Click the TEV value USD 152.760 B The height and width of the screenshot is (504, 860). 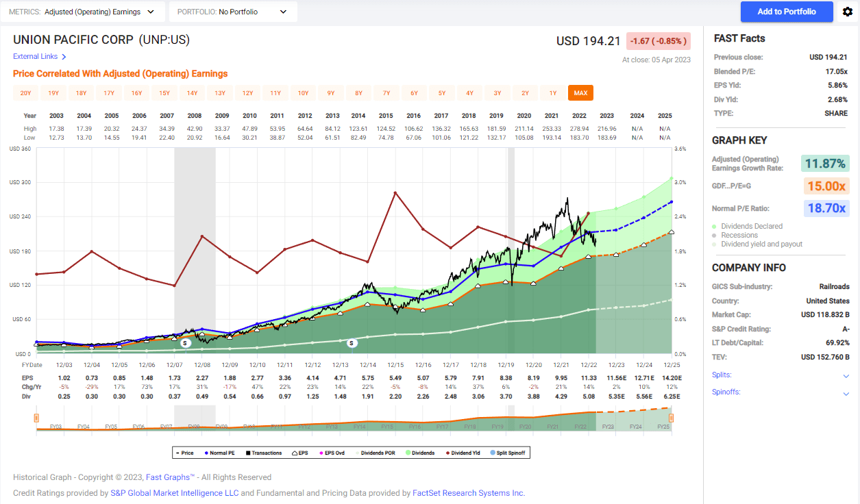[825, 357]
